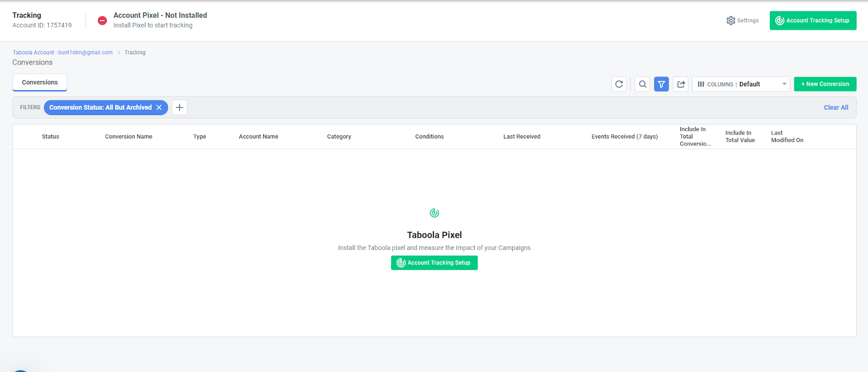Click the Events Received (7 days) header
Image resolution: width=868 pixels, height=372 pixels.
pos(624,137)
